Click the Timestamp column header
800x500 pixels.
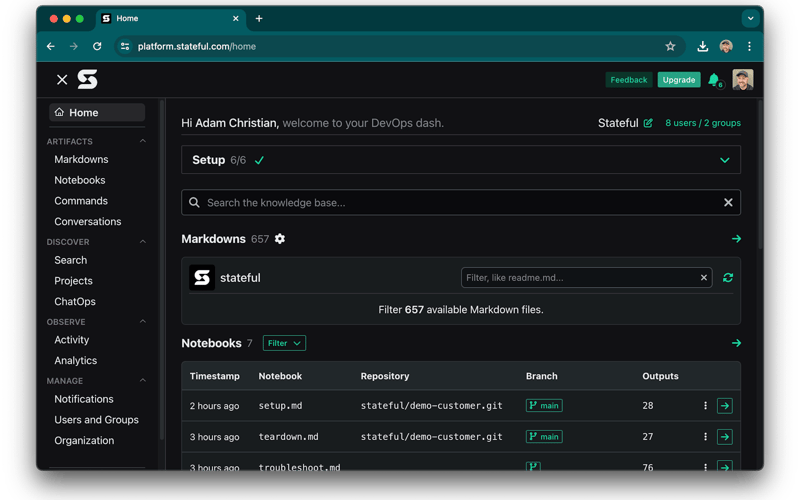(x=214, y=376)
